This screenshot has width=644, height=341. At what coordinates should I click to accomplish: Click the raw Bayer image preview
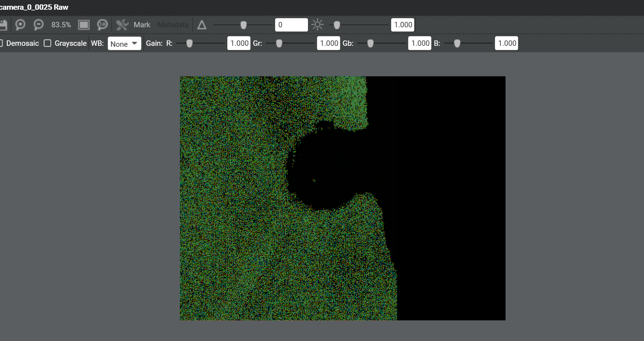[x=342, y=198]
